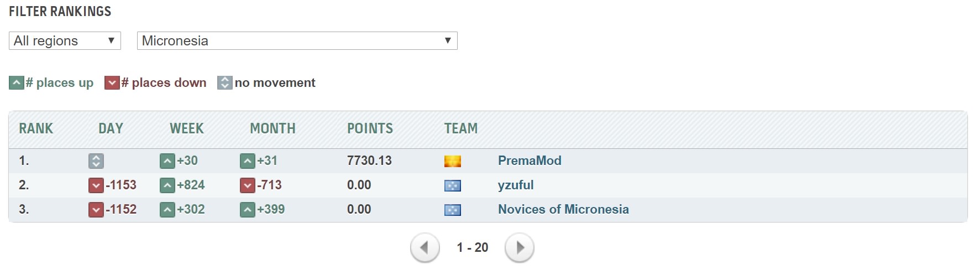Click PremaMod's +30 week up arrow
This screenshot has width=980, height=269.
coord(167,161)
